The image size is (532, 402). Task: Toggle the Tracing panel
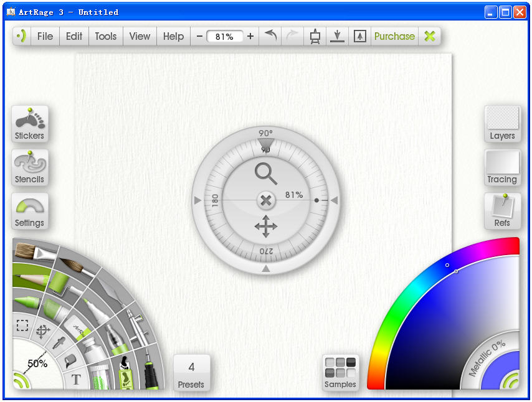[x=502, y=167]
